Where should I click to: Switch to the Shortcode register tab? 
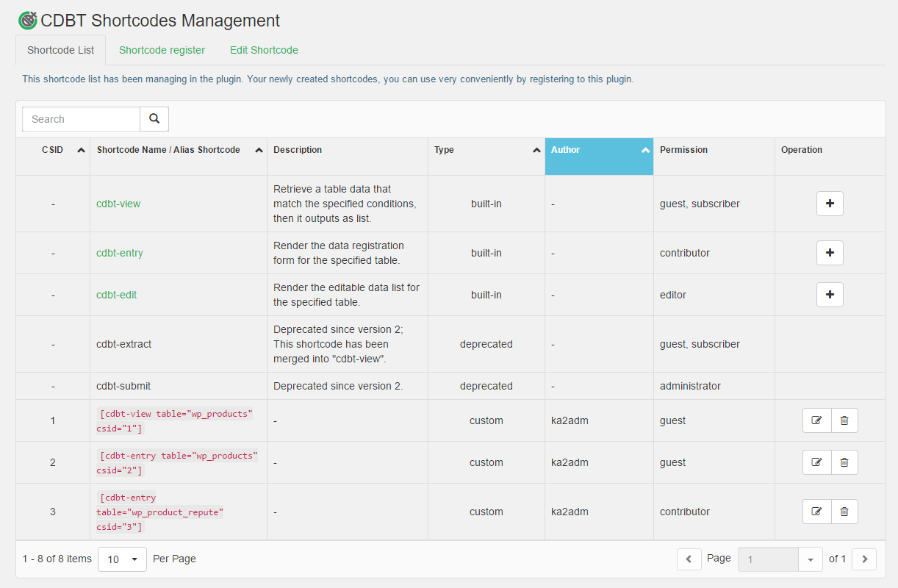point(162,50)
